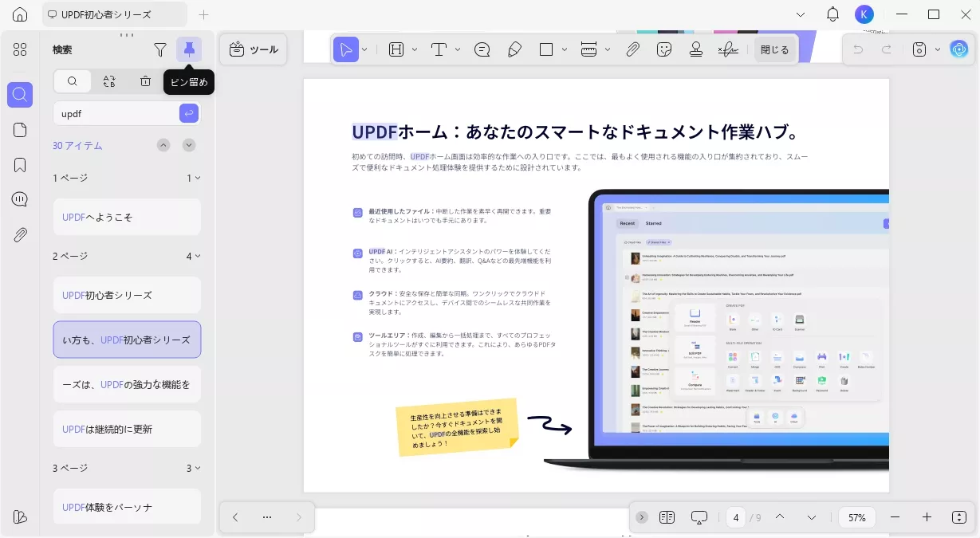This screenshot has height=538, width=980.
Task: Open the bookmarks panel in sidebar
Action: coord(20,165)
